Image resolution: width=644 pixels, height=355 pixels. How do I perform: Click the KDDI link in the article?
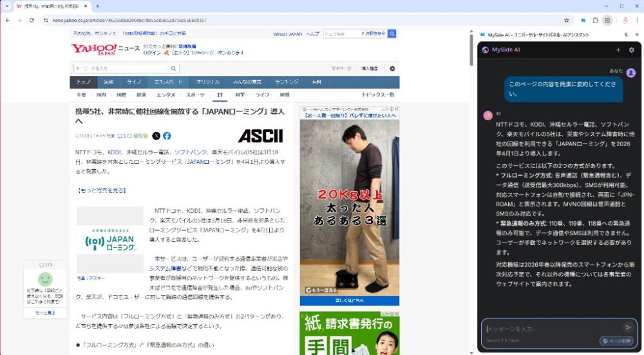114,152
